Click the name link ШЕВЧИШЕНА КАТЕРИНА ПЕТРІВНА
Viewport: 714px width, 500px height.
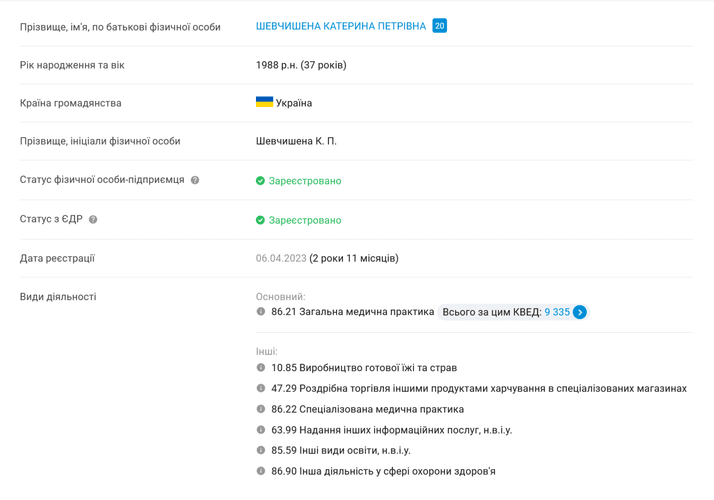pyautogui.click(x=341, y=26)
